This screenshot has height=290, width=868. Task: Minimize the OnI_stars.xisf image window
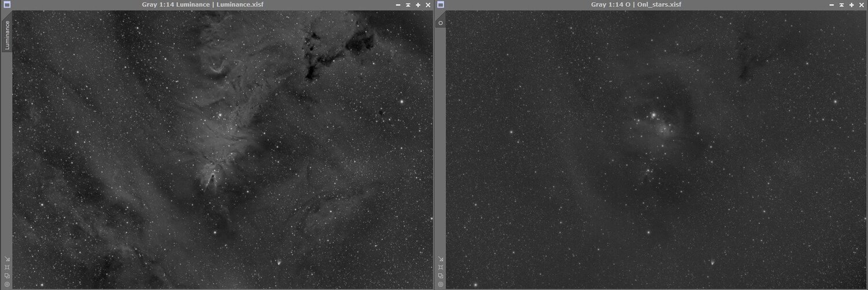(832, 5)
